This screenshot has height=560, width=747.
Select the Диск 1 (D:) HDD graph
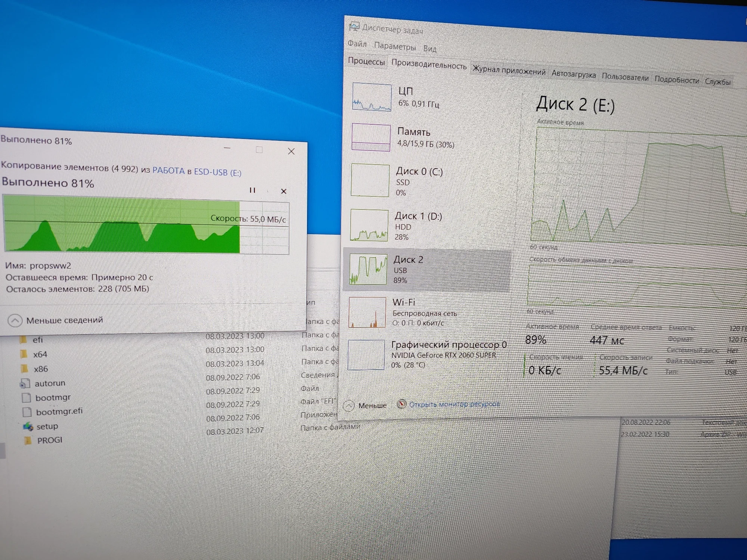(x=369, y=225)
